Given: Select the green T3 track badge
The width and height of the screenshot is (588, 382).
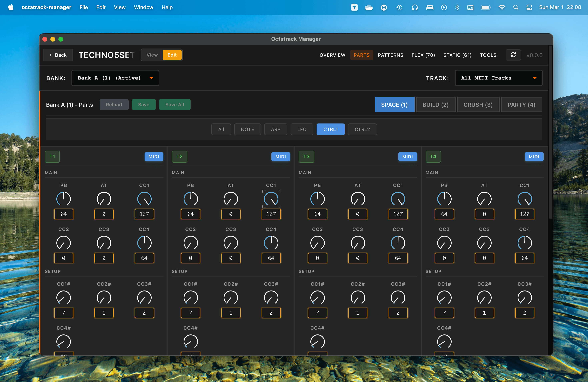Looking at the screenshot, I should (x=306, y=156).
